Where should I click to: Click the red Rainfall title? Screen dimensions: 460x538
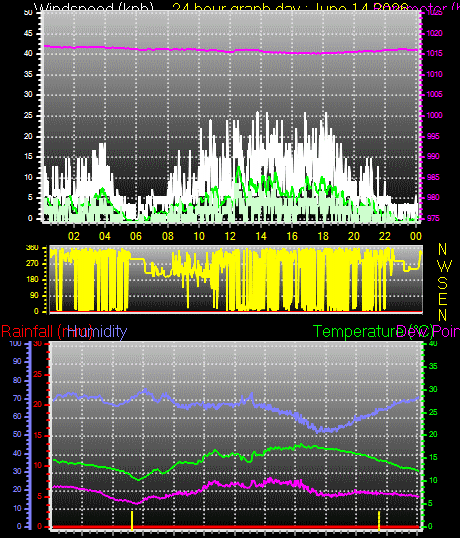coord(47,331)
